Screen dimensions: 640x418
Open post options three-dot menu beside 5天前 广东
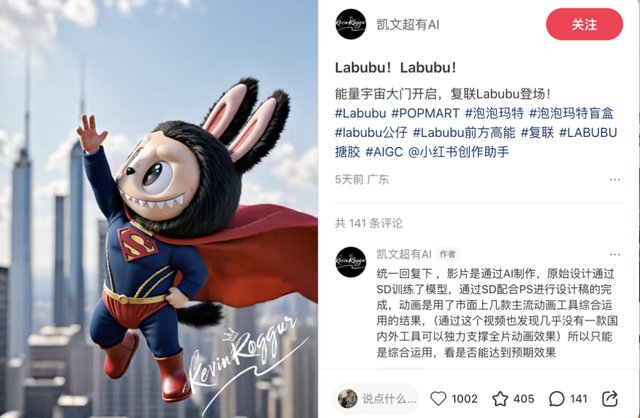[615, 180]
